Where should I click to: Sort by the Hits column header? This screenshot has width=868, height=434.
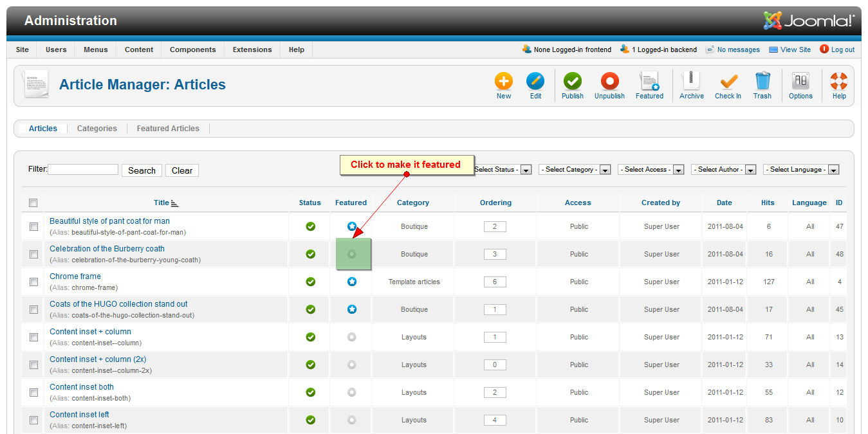click(x=768, y=203)
